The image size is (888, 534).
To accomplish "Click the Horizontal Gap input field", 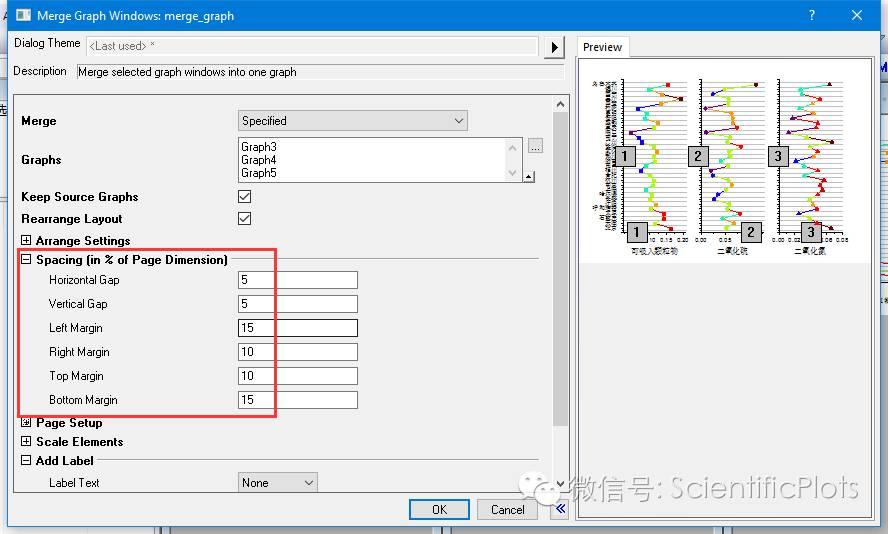I will pos(298,280).
